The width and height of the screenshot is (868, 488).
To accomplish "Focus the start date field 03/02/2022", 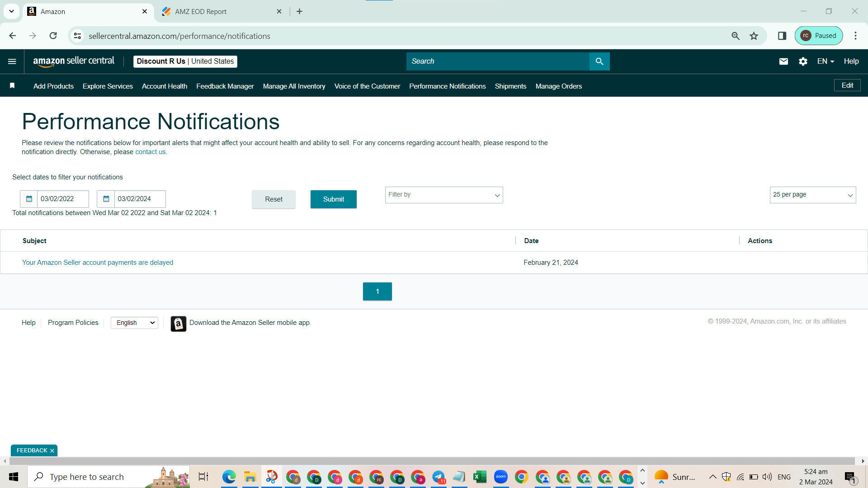I will (63, 199).
